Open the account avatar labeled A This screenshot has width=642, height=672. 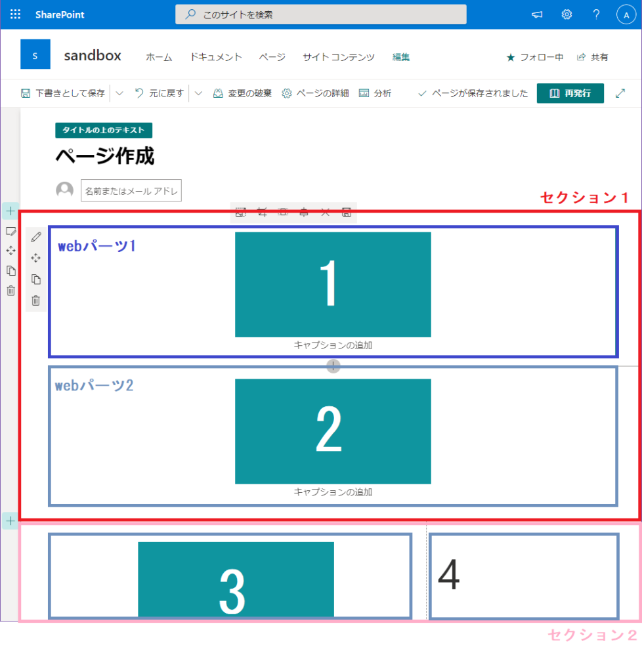click(626, 15)
